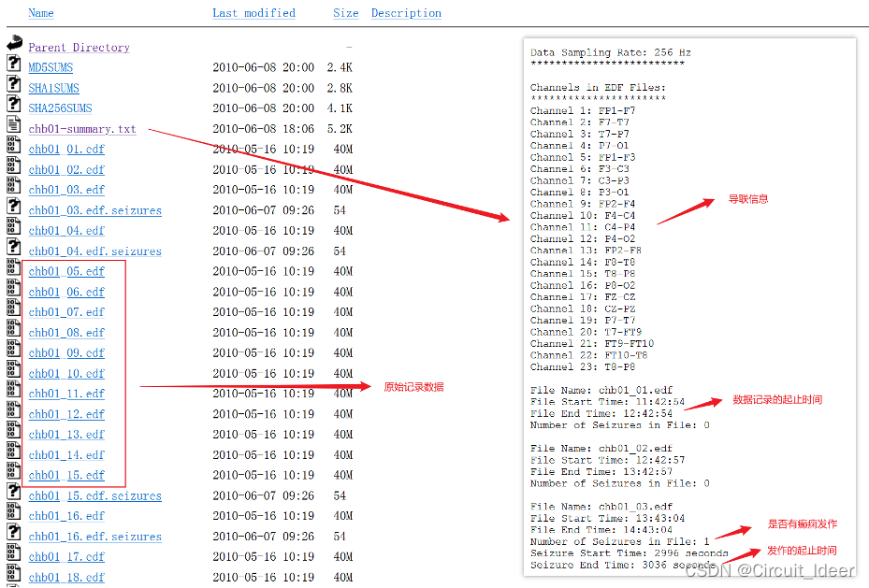Click the binary icon beside chb01_12.edf
The height and width of the screenshot is (588, 869).
coord(14,409)
